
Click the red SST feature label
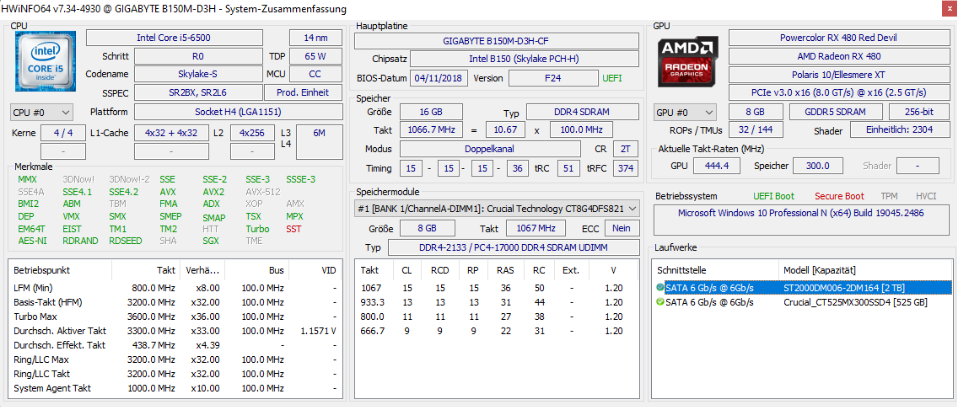(x=294, y=229)
